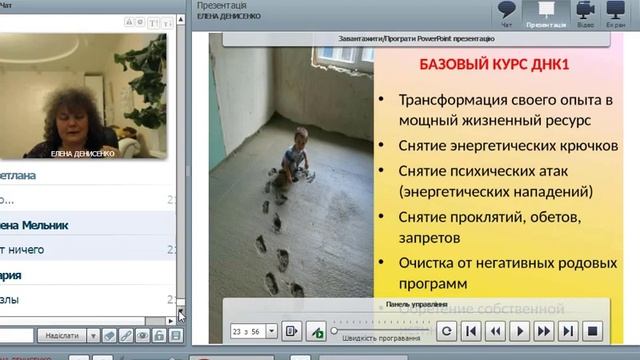Select the chat name ending 'ария'
The width and height of the screenshot is (640, 360).
coord(11,276)
